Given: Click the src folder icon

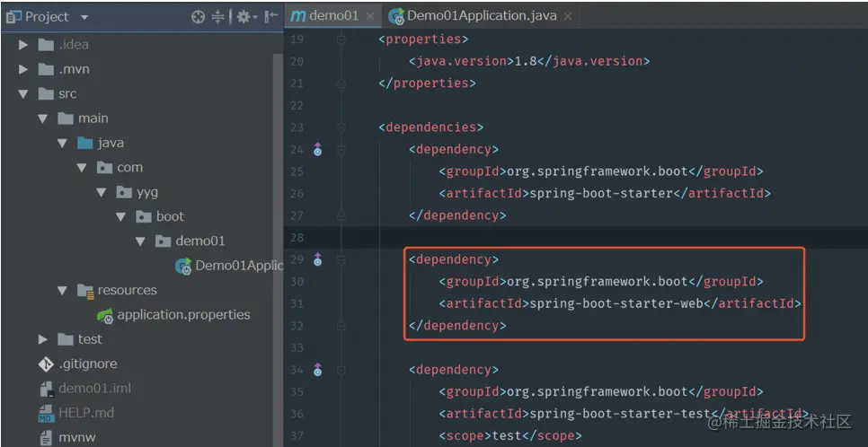Looking at the screenshot, I should [x=46, y=94].
